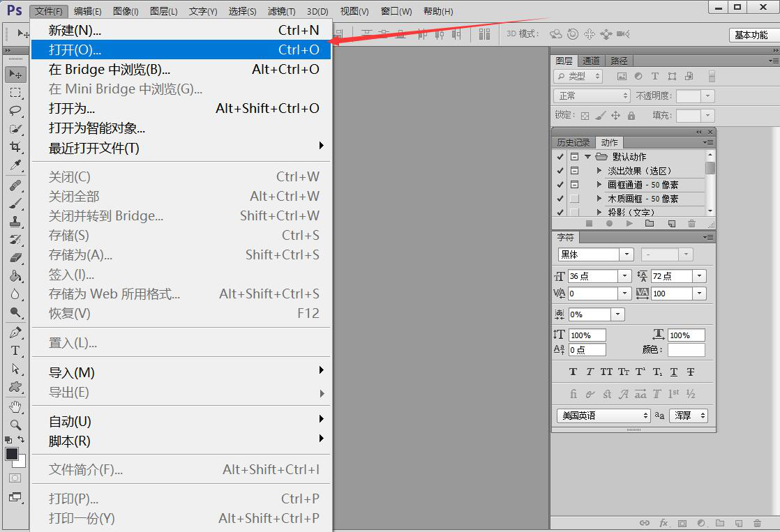Toggle Quick Mask mode
Screen dimensions: 780x532
(15, 478)
